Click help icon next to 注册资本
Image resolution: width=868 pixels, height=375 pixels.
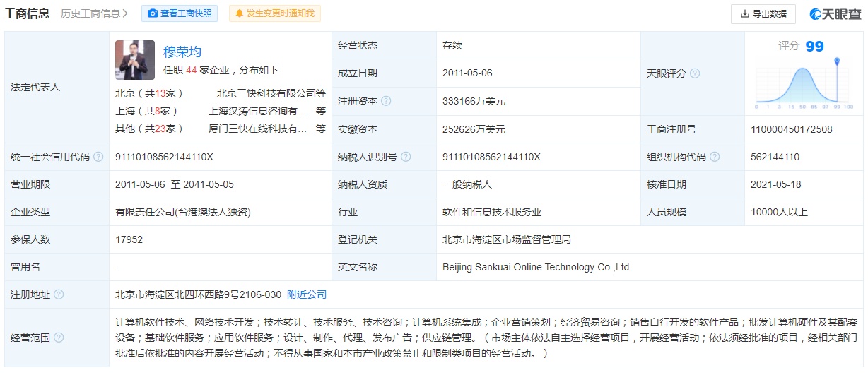[386, 101]
